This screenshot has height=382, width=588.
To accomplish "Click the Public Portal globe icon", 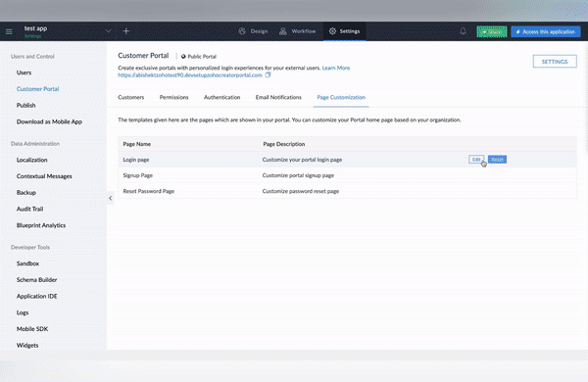I will click(183, 56).
